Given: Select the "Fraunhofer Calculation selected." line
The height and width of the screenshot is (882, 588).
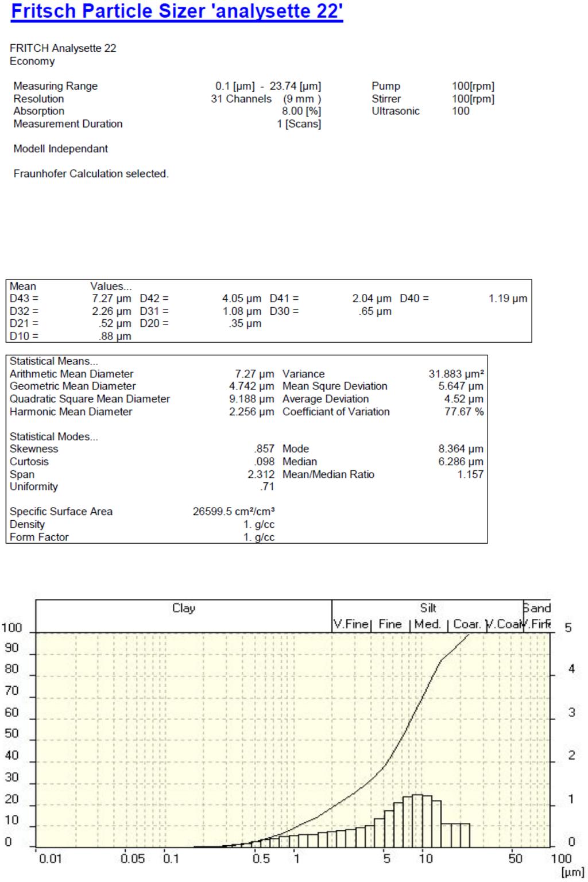Looking at the screenshot, I should click(x=91, y=173).
